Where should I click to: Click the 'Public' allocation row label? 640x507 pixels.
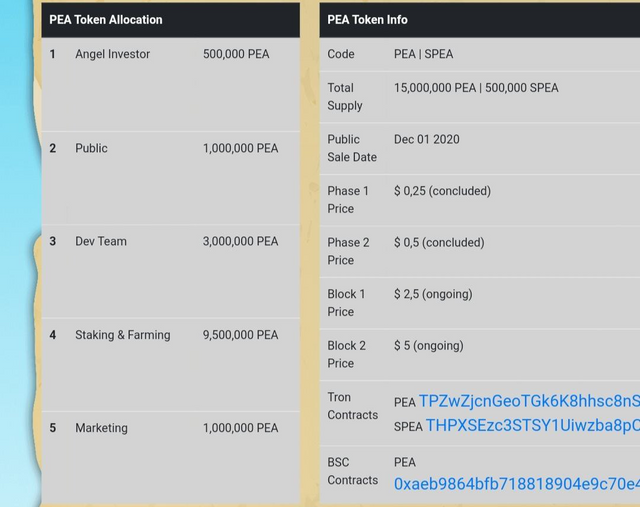(x=91, y=148)
